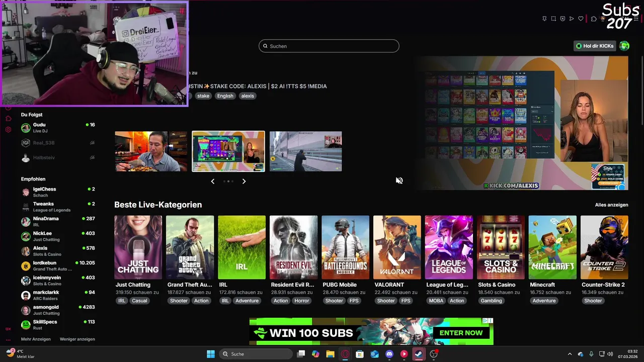The width and height of the screenshot is (644, 362).
Task: Open offline Real_S3B channel
Action: pyautogui.click(x=58, y=143)
